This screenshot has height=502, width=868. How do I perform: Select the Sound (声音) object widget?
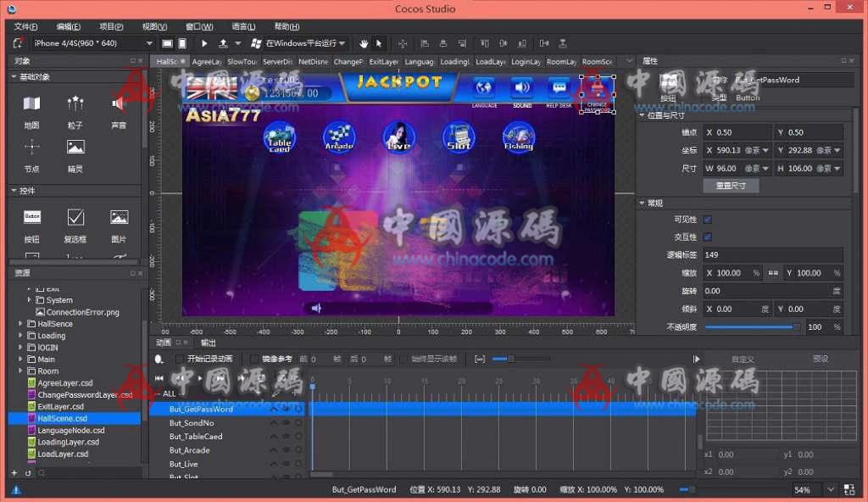tap(119, 112)
